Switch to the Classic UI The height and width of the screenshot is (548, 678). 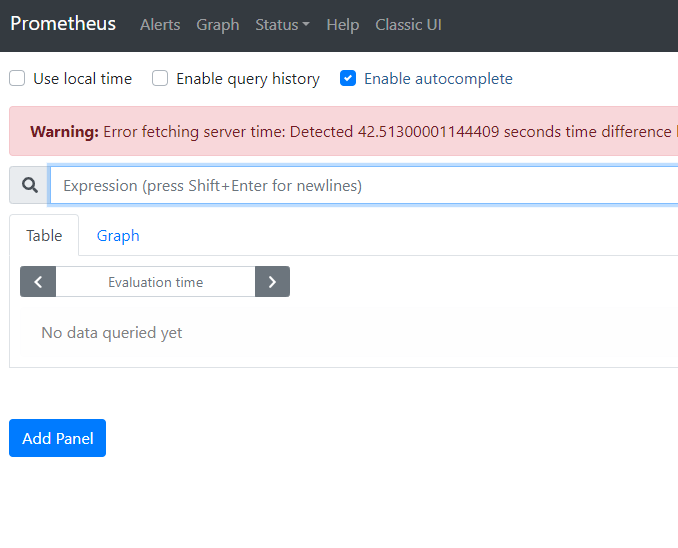point(408,24)
